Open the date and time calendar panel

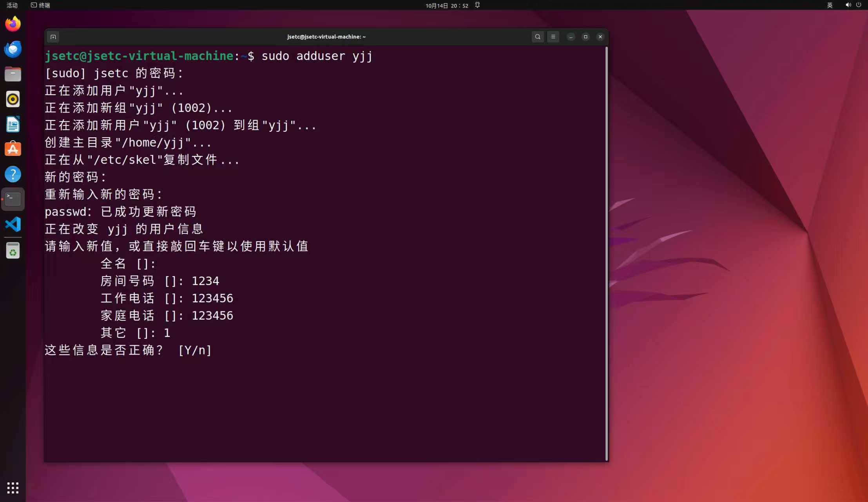(x=447, y=5)
